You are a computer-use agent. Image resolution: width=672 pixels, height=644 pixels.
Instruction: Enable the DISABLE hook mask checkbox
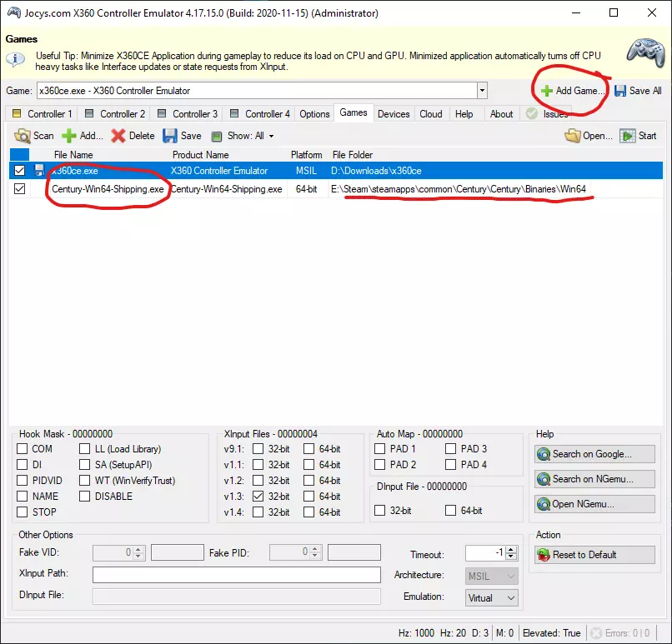pyautogui.click(x=84, y=497)
